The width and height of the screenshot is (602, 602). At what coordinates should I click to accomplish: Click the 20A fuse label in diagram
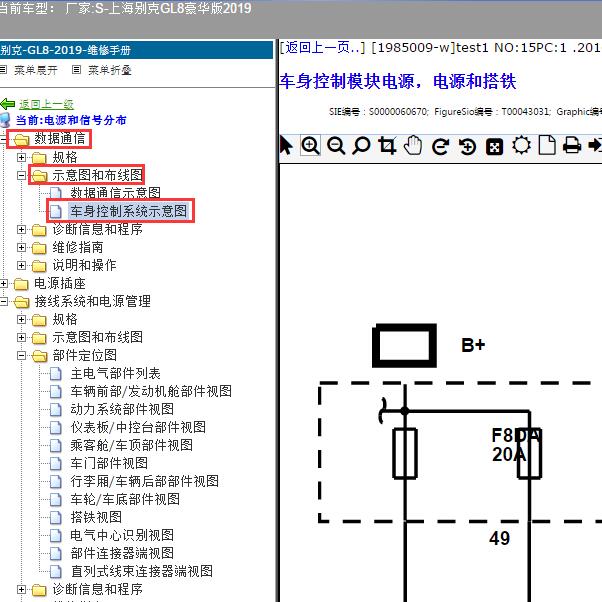(508, 455)
